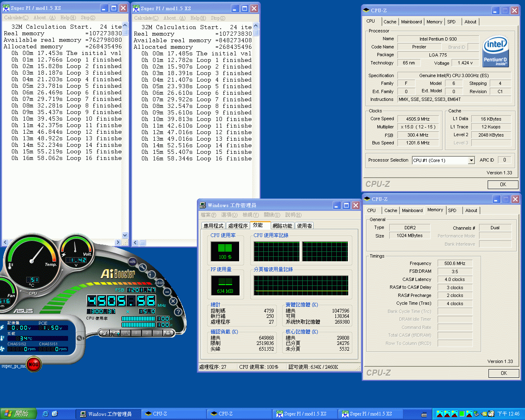Click OK in the CPU-Z Memory window
Screen dimensions: 525x420
pos(504,373)
